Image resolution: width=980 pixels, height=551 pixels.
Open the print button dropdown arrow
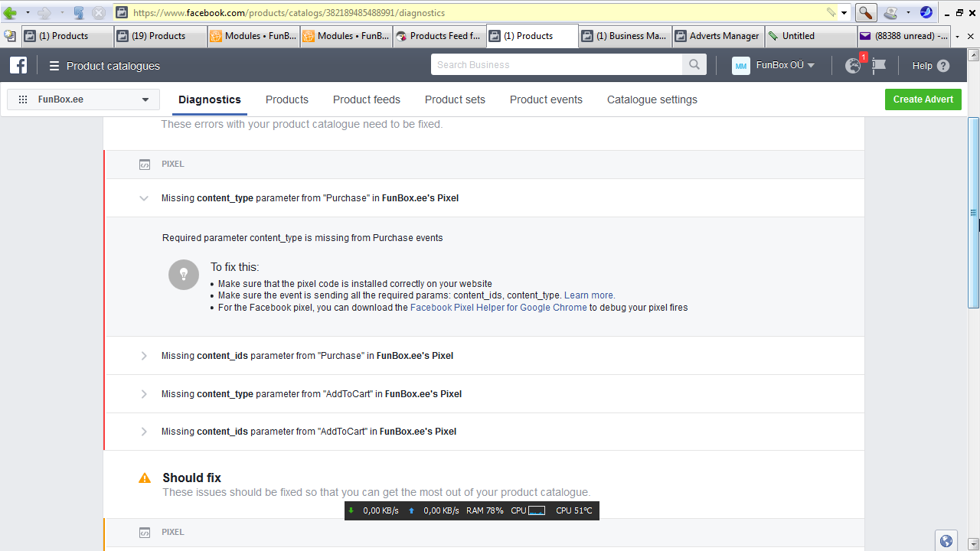pos(908,13)
